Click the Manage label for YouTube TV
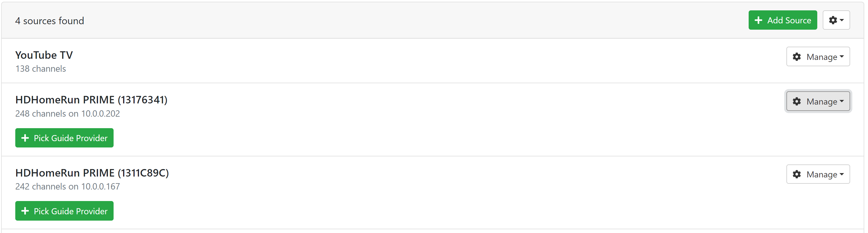Viewport: 868px width, 233px height. point(822,57)
